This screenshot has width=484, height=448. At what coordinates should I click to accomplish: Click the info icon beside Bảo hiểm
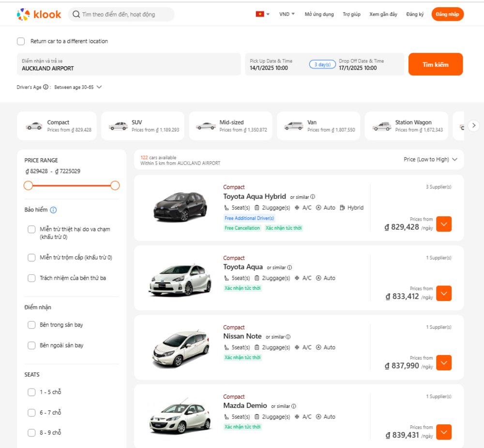click(x=53, y=210)
